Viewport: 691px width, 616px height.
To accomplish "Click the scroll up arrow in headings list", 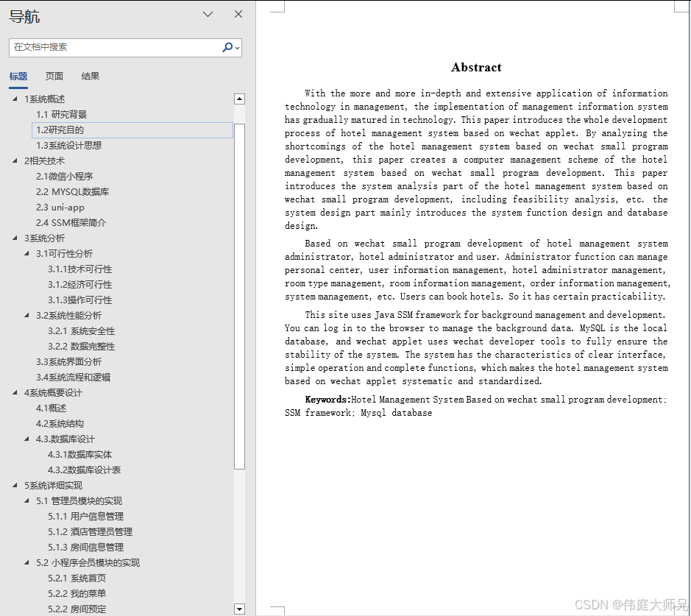I will (239, 99).
